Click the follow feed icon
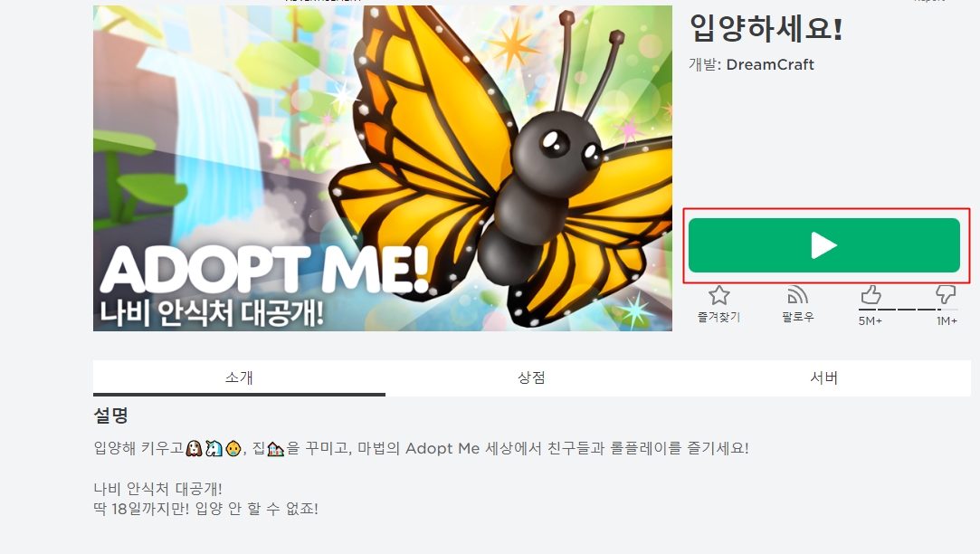The image size is (980, 554). coord(797,294)
